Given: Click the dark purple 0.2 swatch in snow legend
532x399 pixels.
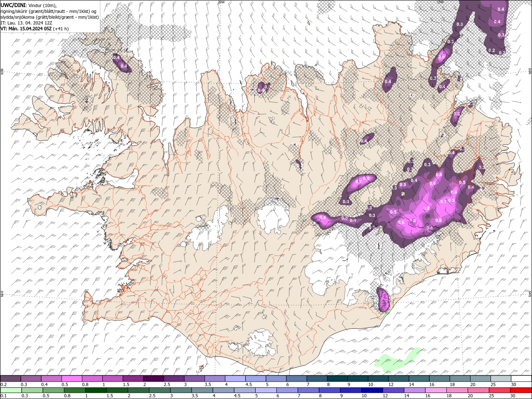Looking at the screenshot, I should point(10,379).
